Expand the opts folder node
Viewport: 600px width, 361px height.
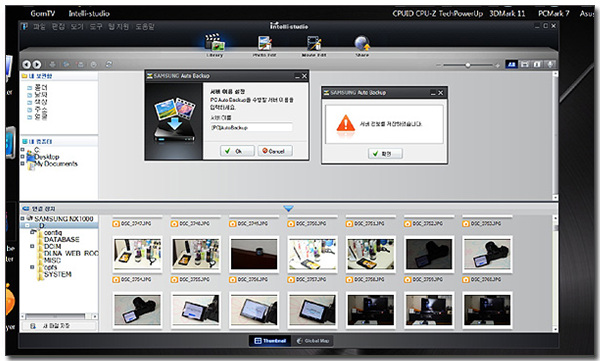click(32, 267)
